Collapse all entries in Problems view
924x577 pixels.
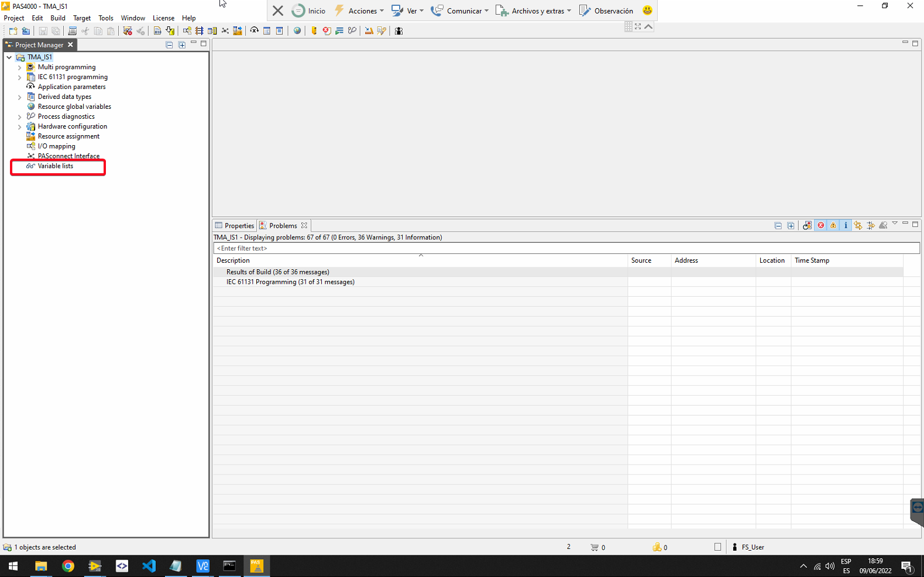click(x=778, y=226)
